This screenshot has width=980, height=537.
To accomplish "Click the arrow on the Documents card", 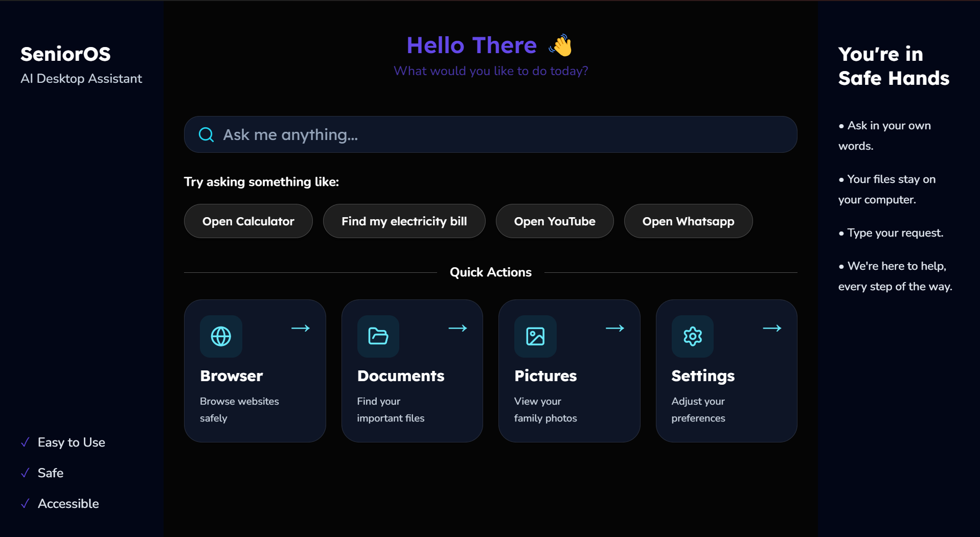I will coord(458,328).
